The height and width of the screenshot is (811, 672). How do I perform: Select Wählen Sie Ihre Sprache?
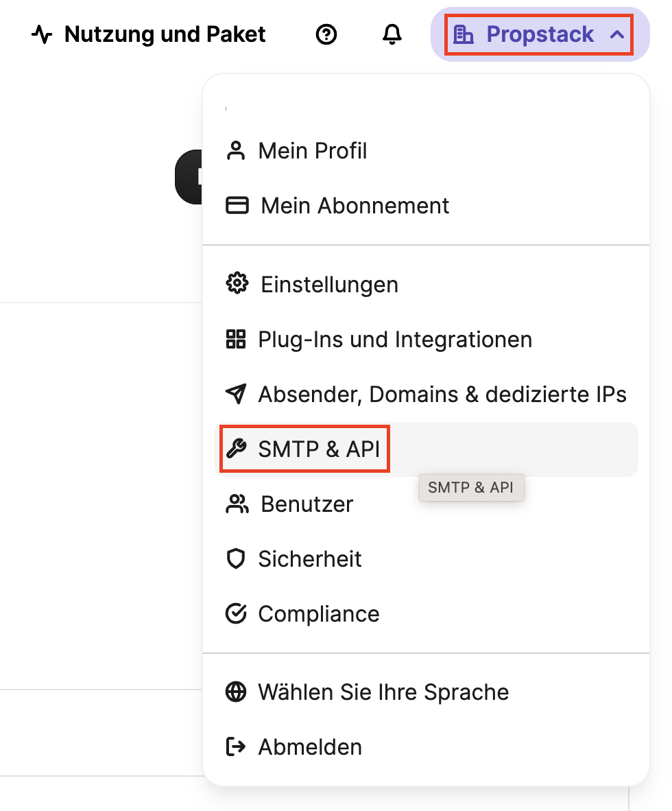pyautogui.click(x=383, y=692)
